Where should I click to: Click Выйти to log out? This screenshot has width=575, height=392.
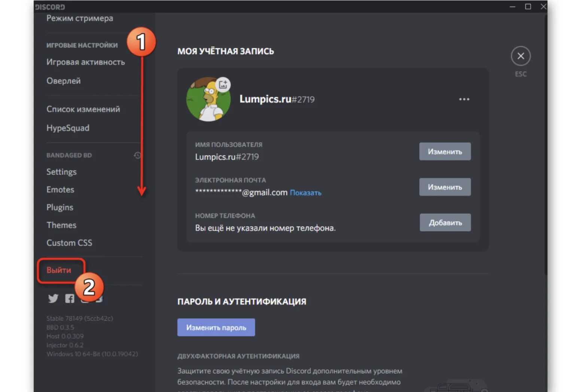[x=59, y=270]
